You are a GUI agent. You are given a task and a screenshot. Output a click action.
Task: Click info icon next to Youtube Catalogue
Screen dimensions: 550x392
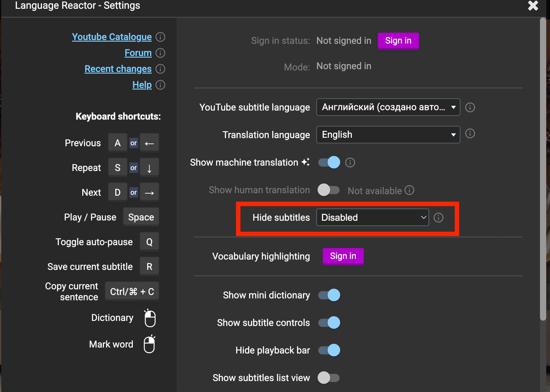(x=160, y=37)
